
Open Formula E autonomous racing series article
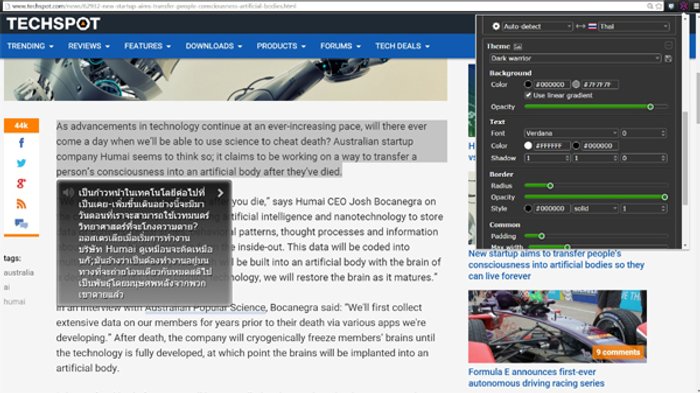pos(536,377)
